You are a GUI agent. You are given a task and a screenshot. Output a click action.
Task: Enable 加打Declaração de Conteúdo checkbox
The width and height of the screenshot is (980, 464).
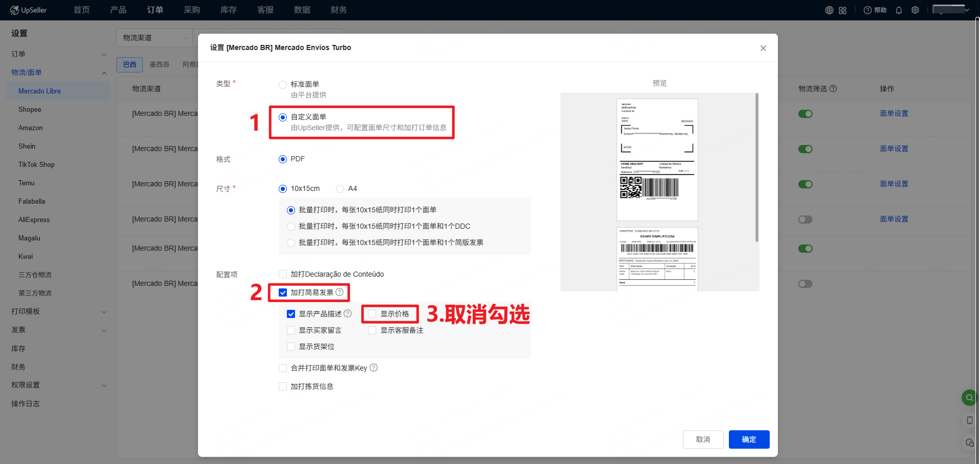283,274
